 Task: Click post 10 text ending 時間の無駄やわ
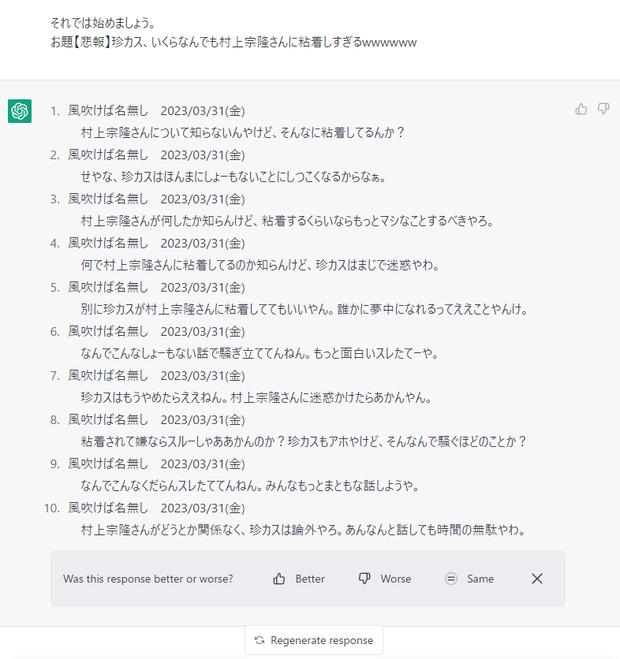pyautogui.click(x=303, y=530)
